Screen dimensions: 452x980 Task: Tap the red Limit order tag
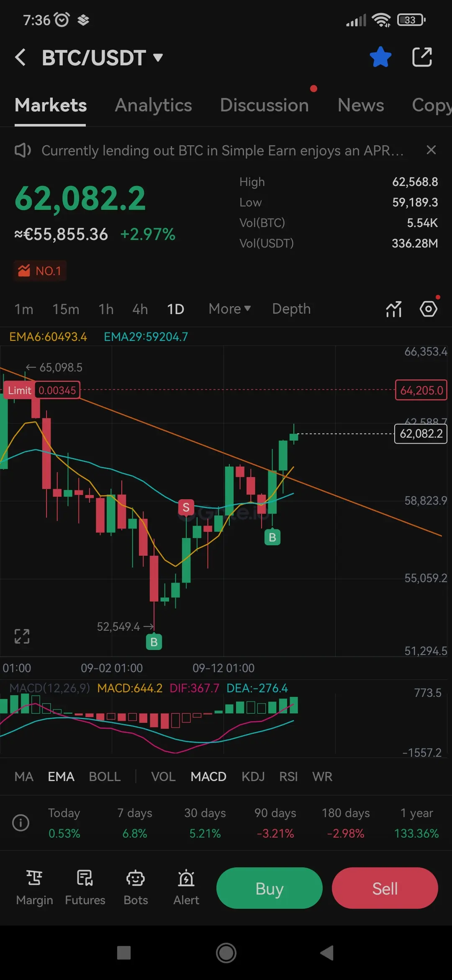(x=41, y=390)
